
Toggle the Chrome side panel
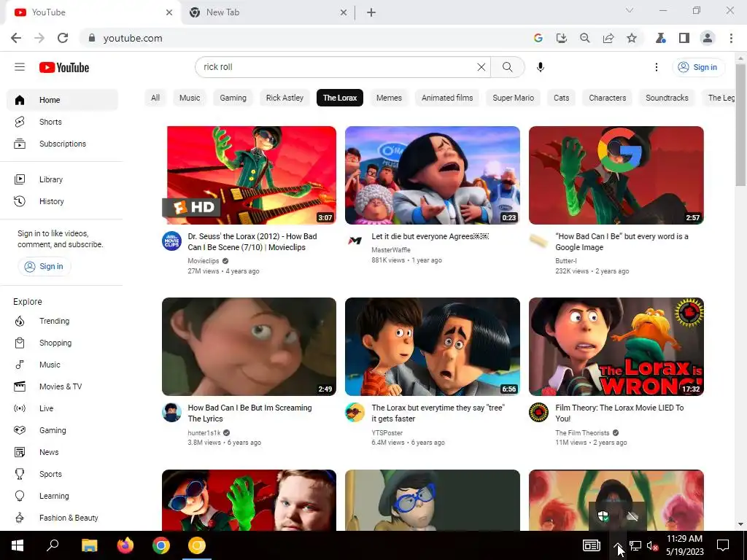(684, 38)
